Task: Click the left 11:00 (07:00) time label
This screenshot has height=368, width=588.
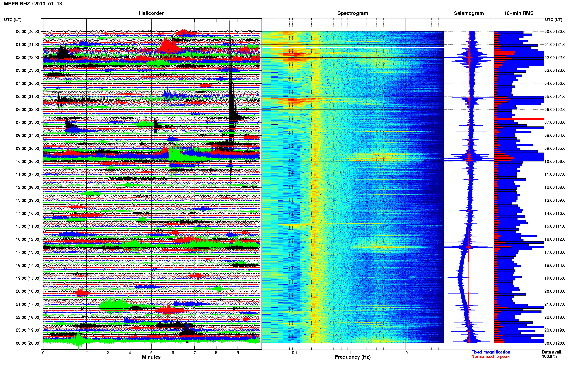Action: pyautogui.click(x=28, y=174)
